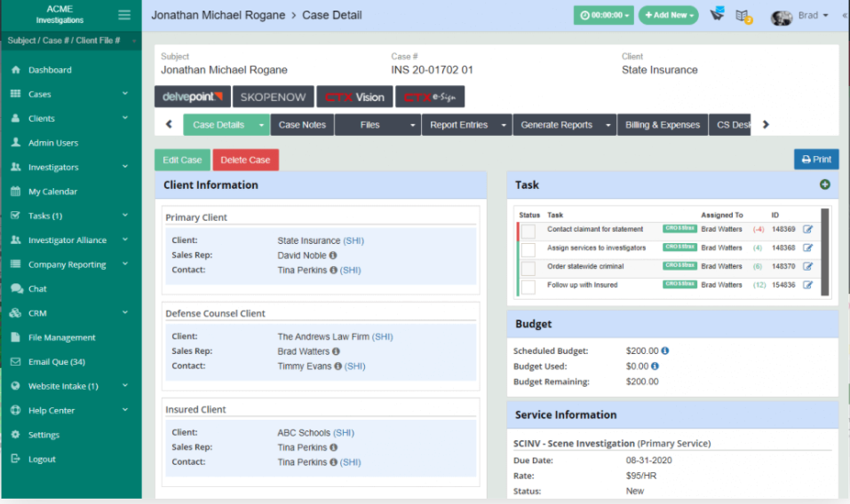Click CROSStrax badge on Follow up with Insured
Viewport: 850px width, 504px height.
(679, 284)
